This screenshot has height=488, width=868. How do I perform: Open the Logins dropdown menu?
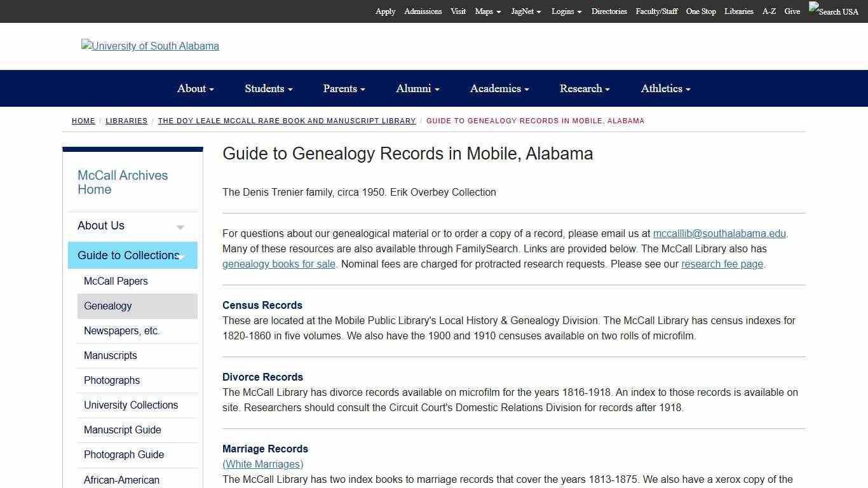point(565,11)
